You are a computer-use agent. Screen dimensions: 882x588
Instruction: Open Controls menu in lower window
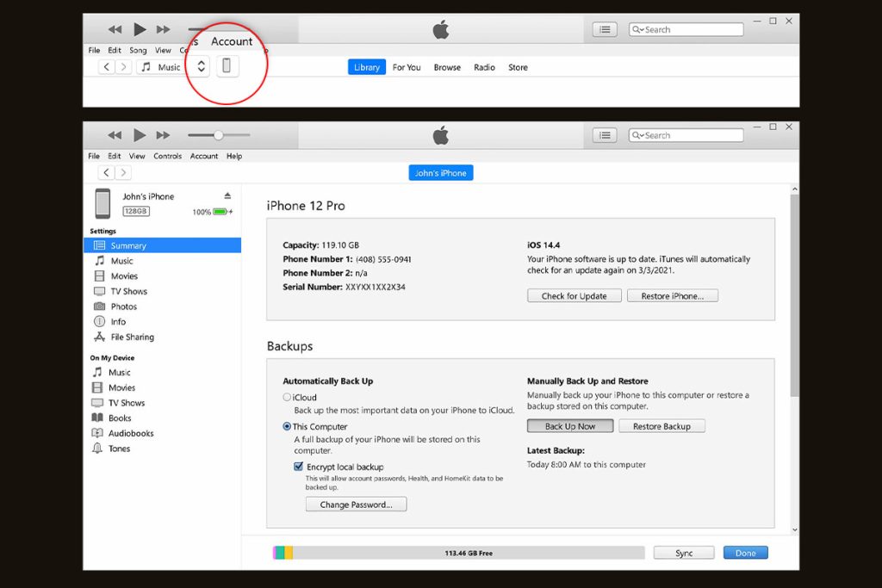[168, 156]
